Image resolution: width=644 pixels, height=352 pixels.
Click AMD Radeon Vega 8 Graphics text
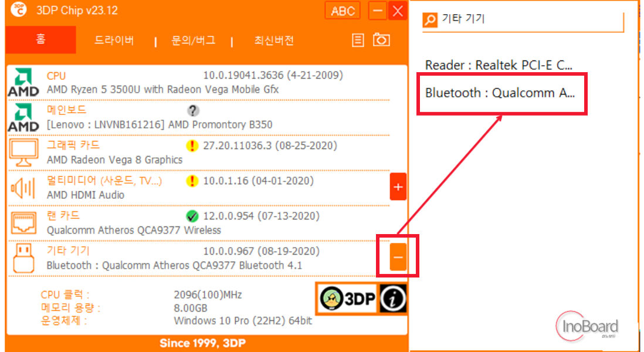[x=114, y=160]
